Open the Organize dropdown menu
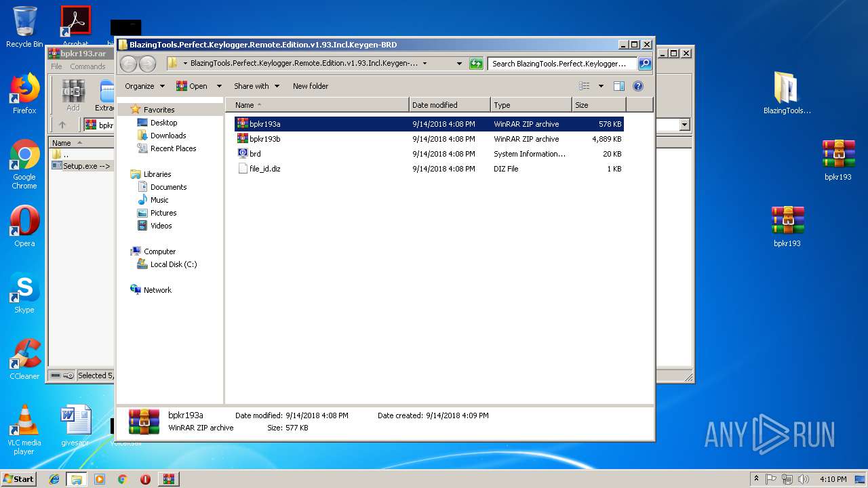The width and height of the screenshot is (868, 488). tap(144, 86)
